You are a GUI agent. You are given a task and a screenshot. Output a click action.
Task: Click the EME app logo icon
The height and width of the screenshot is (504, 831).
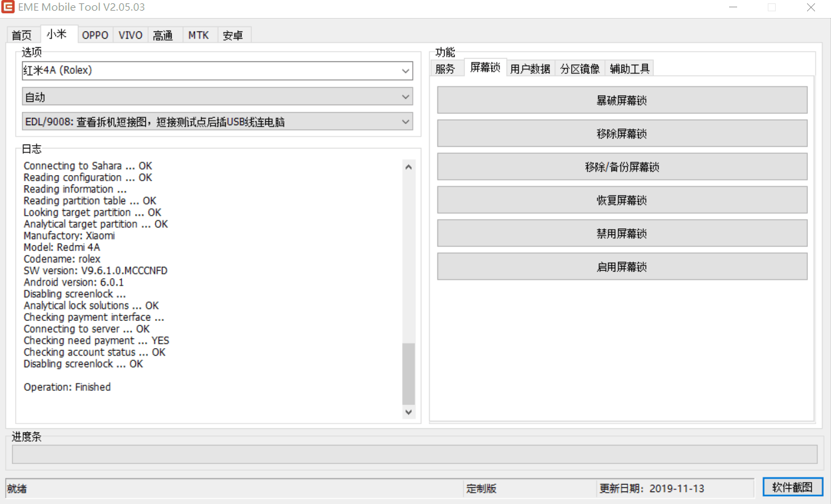click(x=8, y=7)
